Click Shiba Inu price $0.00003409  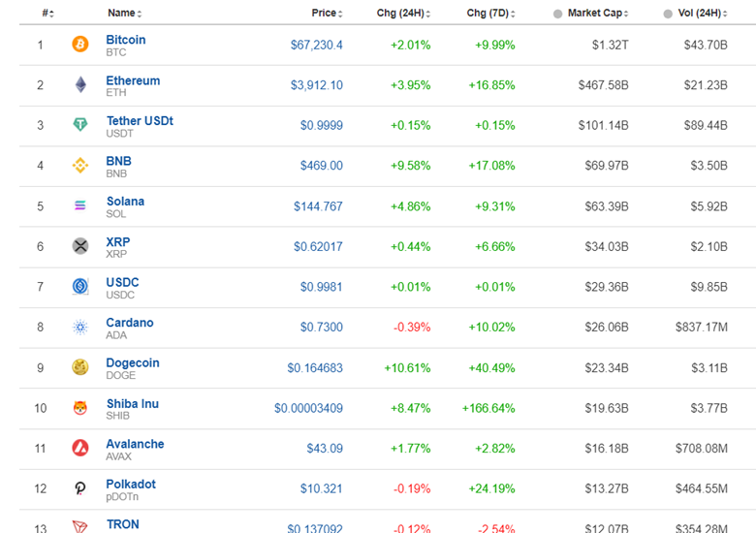[308, 408]
